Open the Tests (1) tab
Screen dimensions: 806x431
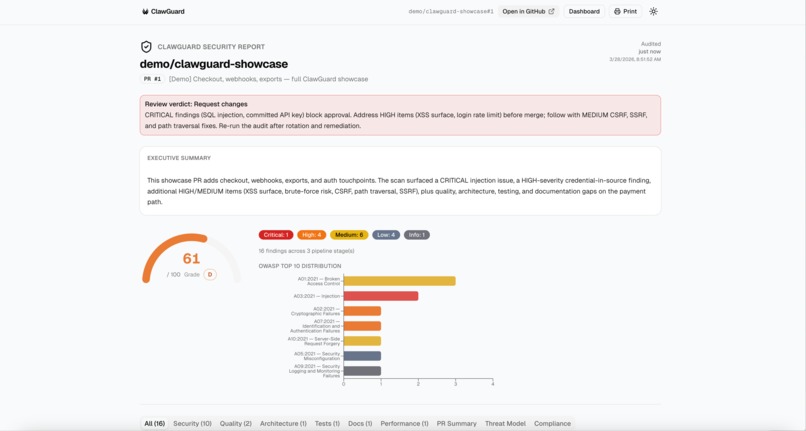click(327, 424)
